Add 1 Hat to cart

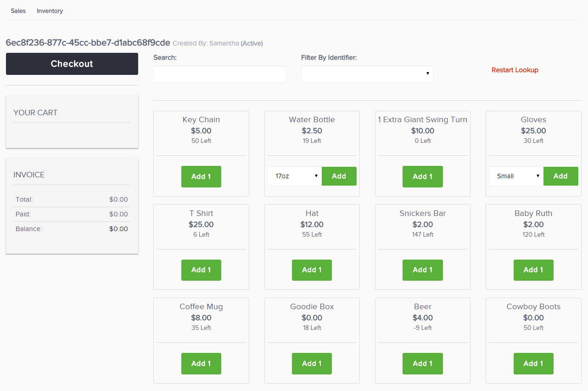[312, 270]
